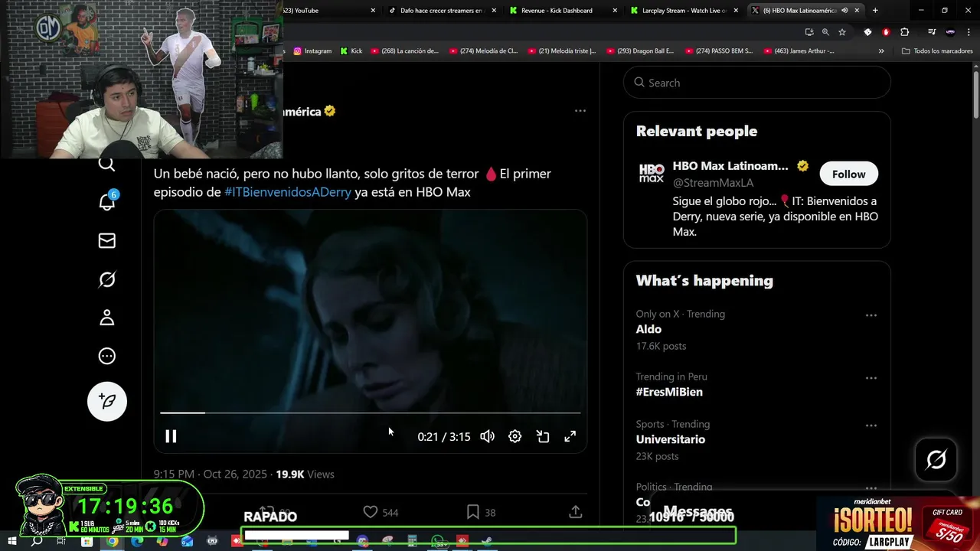980x551 pixels.
Task: Focus the X Search field
Action: [x=757, y=83]
